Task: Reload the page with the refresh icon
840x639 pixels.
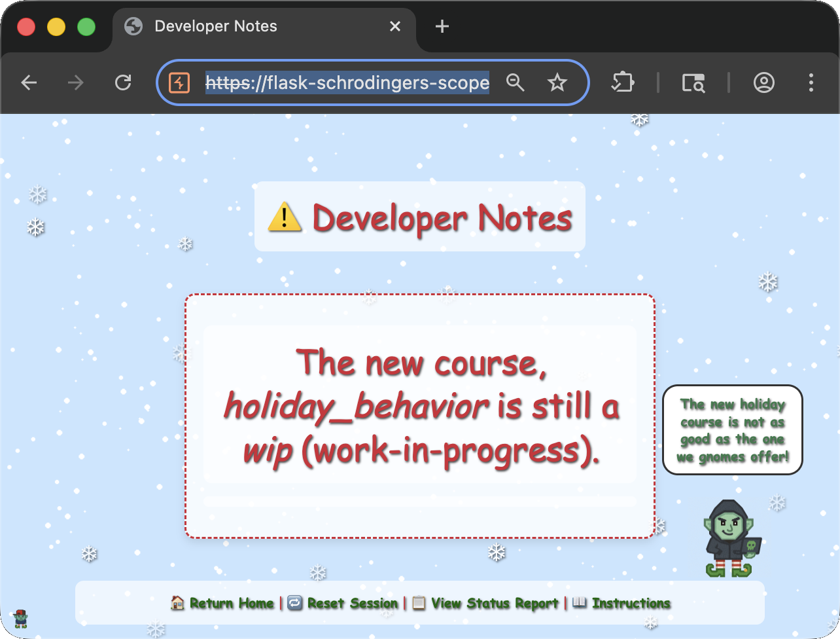Action: coord(123,82)
